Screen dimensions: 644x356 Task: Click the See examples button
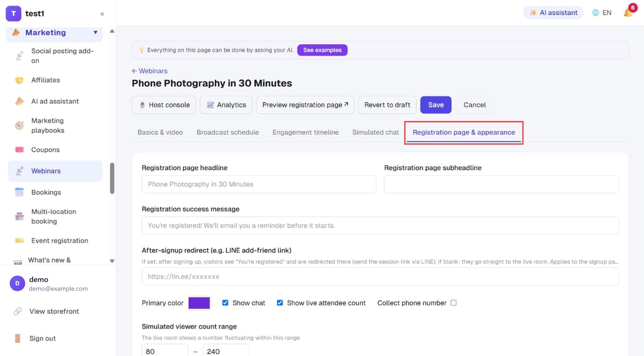322,50
